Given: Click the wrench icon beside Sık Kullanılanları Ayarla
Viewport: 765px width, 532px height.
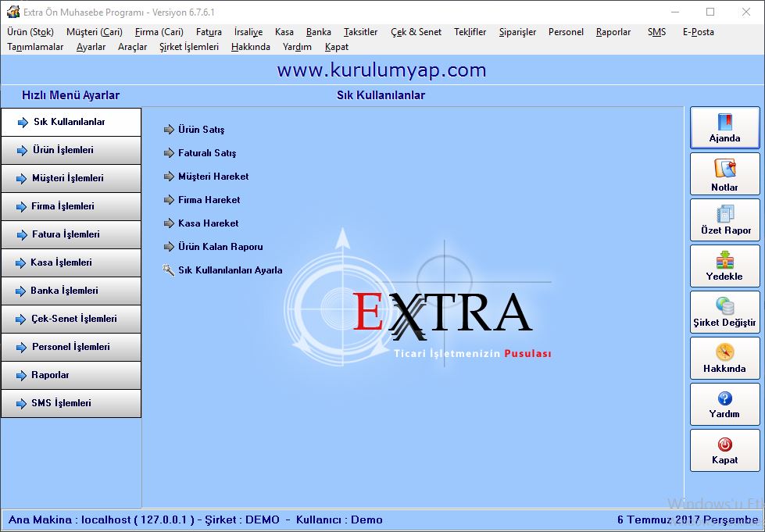Looking at the screenshot, I should pyautogui.click(x=169, y=270).
